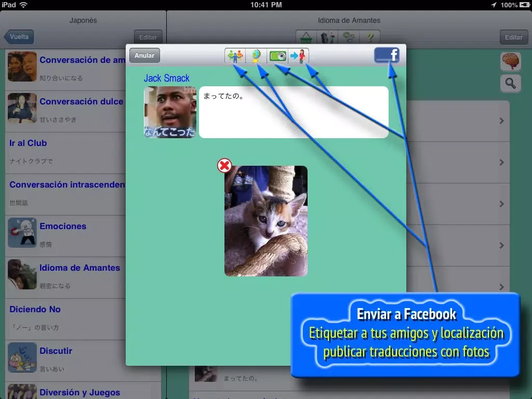532x399 pixels.
Task: Open Conversación dulce category
Action: (66, 111)
